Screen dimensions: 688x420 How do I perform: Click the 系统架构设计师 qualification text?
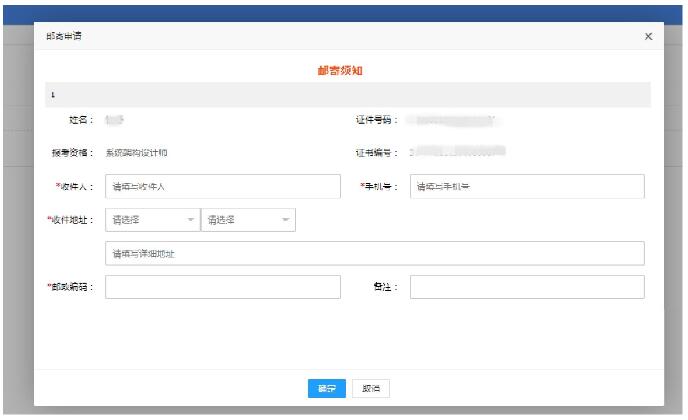tap(143, 154)
